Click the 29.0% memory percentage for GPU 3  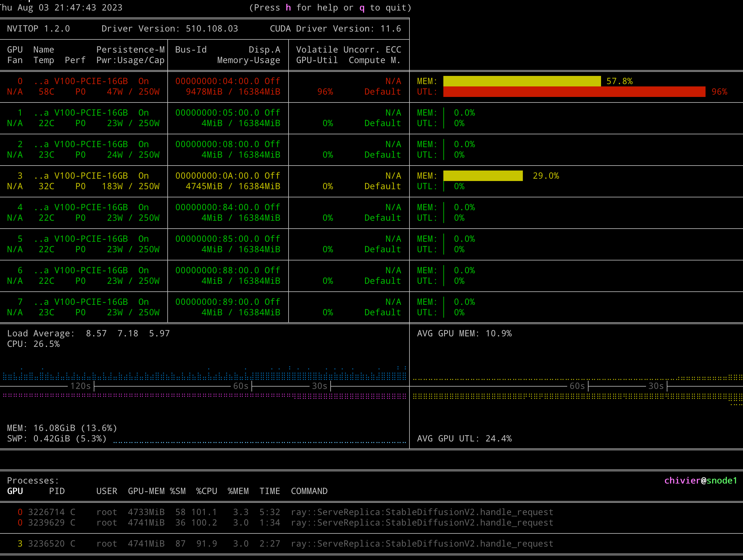546,176
